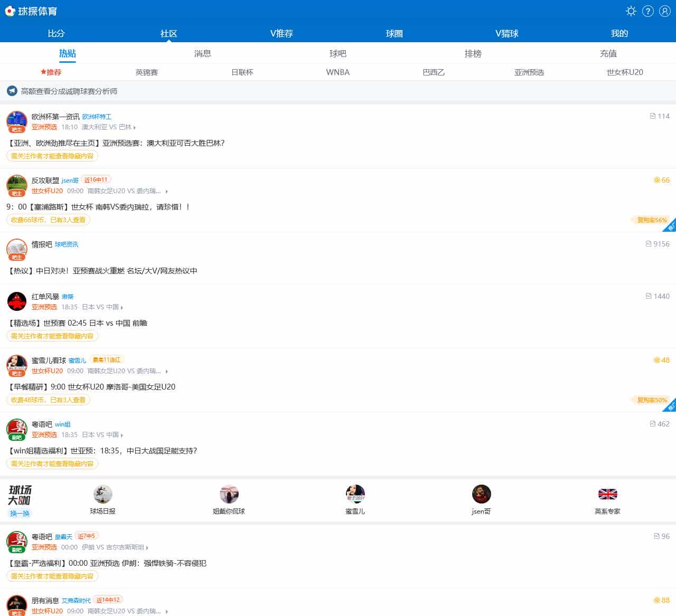Open 红单风暴 author avatar
The image size is (676, 616).
click(x=17, y=301)
